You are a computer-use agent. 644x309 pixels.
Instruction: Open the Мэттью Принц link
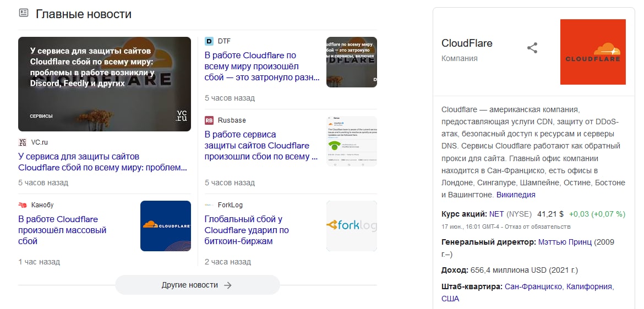tap(565, 242)
